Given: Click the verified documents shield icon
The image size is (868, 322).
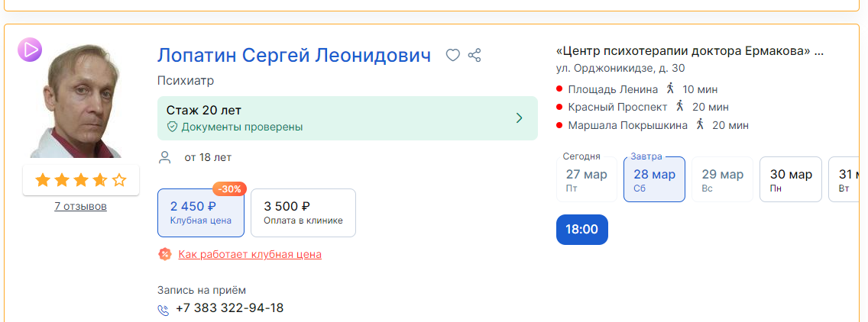Looking at the screenshot, I should (x=172, y=127).
